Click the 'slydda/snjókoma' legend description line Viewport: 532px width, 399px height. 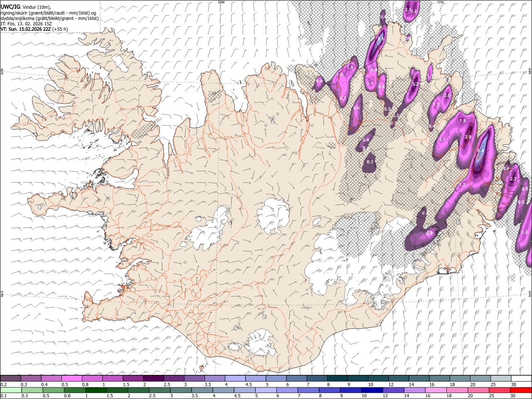(x=49, y=18)
